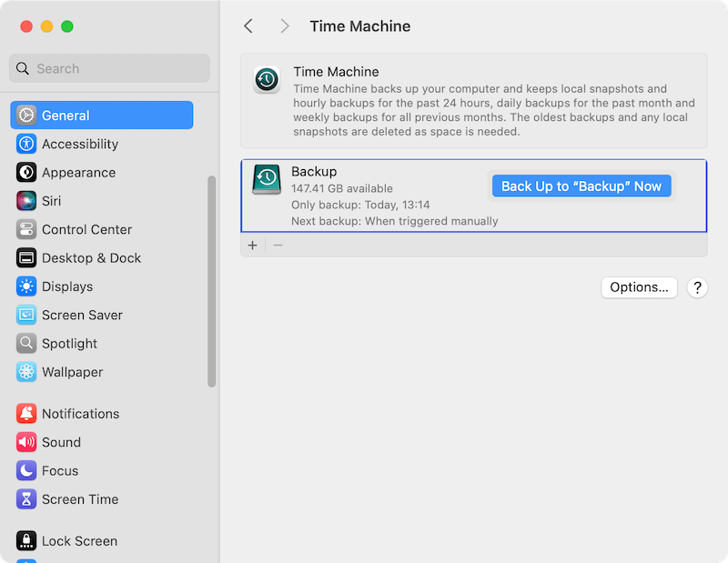
Task: Open Focus settings from the sidebar
Action: click(x=62, y=470)
